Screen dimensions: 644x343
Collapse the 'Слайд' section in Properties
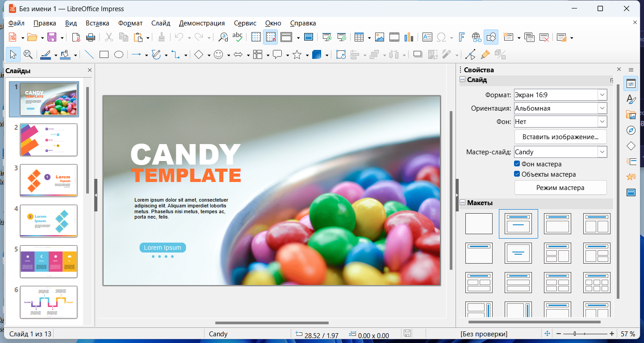click(463, 80)
